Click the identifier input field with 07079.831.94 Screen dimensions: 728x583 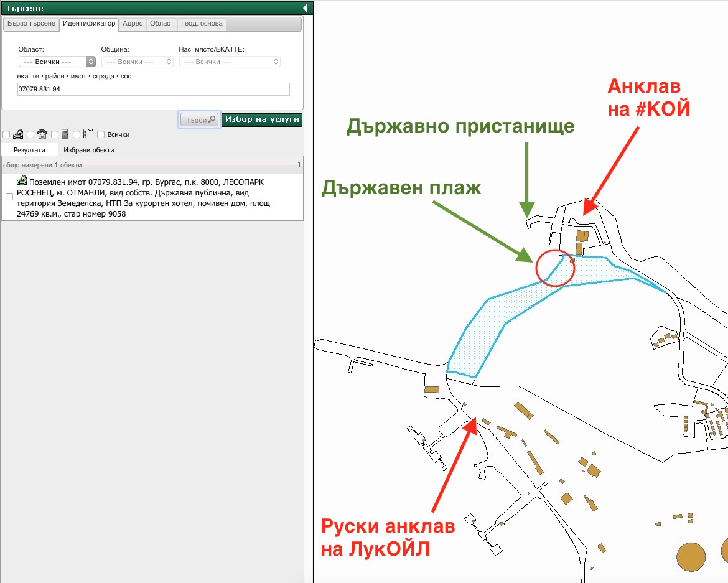(153, 90)
